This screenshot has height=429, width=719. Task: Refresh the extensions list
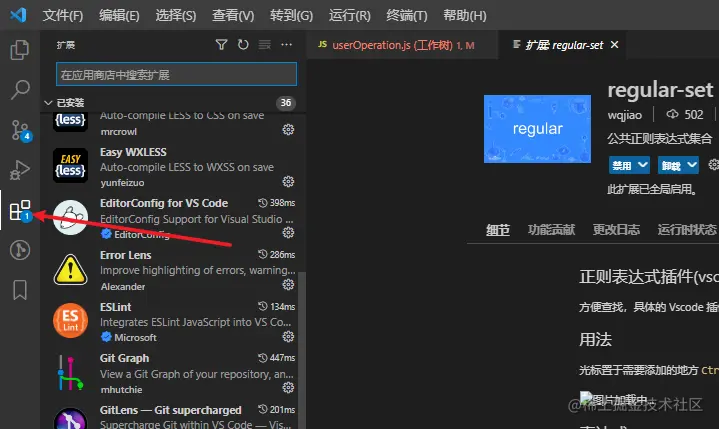point(243,44)
